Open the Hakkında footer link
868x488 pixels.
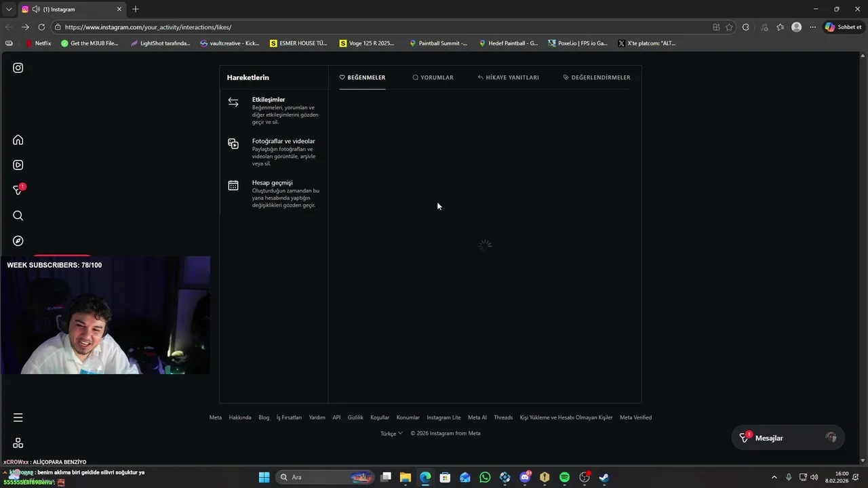tap(240, 418)
